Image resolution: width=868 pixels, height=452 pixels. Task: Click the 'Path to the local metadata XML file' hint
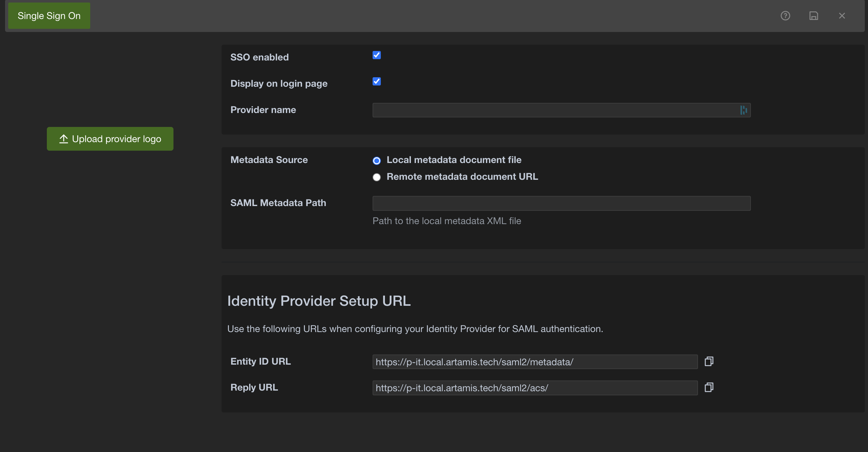447,221
